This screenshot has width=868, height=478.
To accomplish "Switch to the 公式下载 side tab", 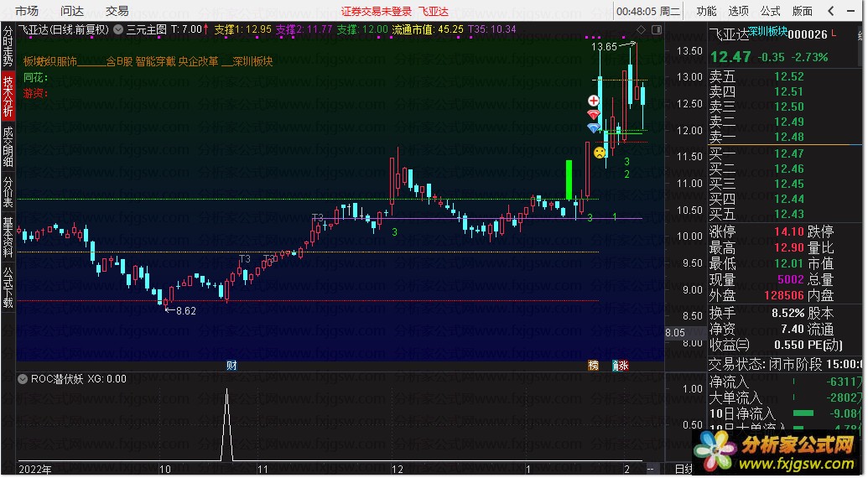I will pos(8,287).
